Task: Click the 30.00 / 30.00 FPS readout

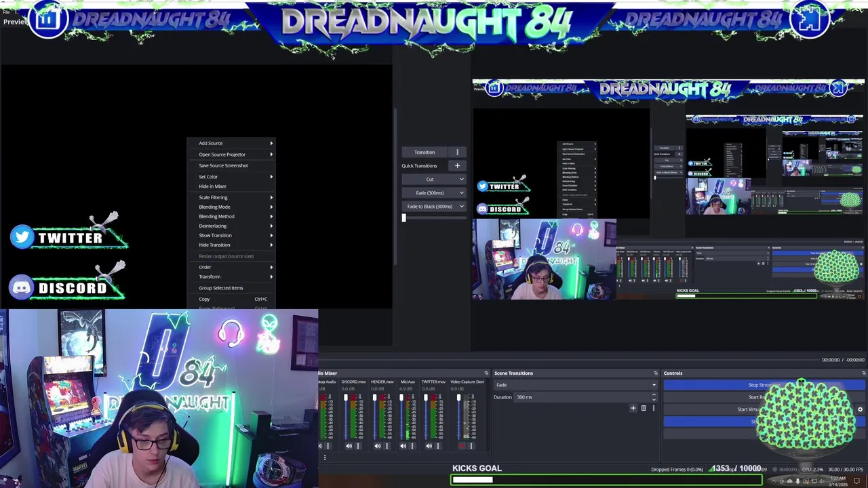Action: (846, 469)
